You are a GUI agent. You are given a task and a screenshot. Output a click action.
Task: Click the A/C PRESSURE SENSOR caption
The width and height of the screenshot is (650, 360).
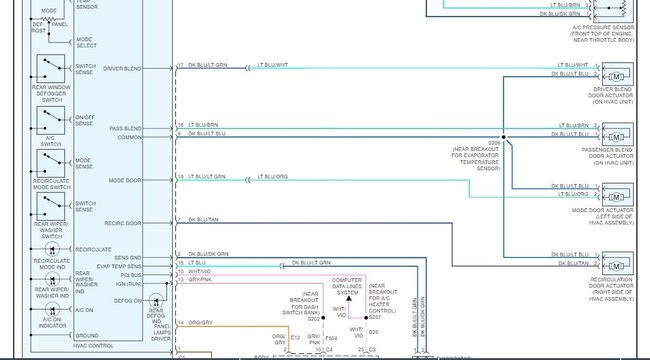coord(602,34)
